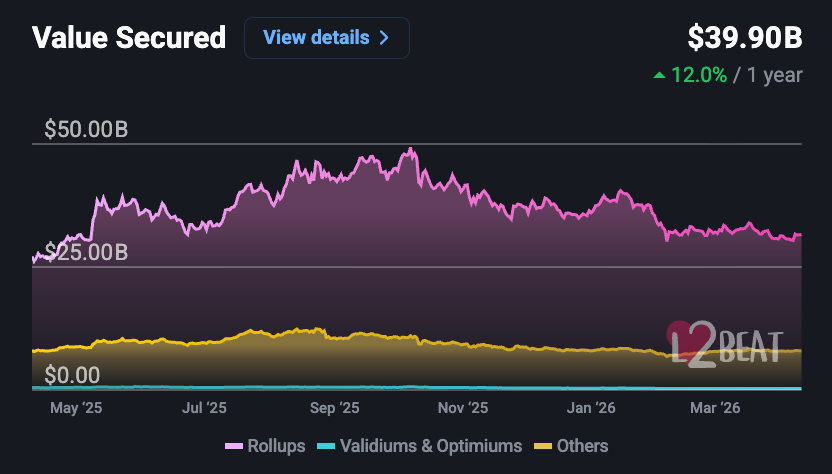Click the May '25 axis label

coord(77,408)
